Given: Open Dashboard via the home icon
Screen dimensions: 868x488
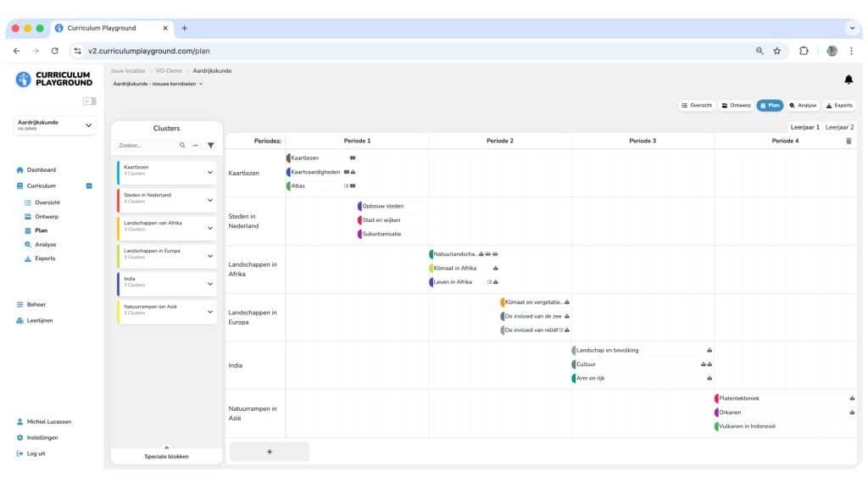Looking at the screenshot, I should click(20, 169).
